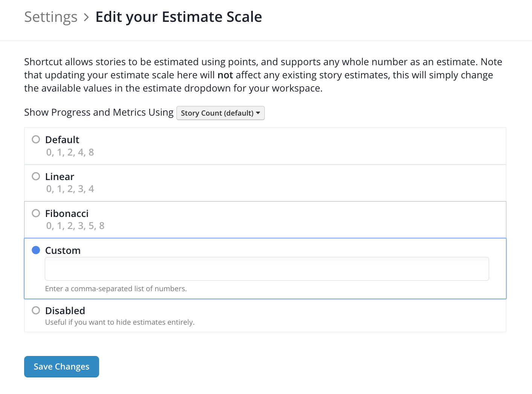Screen dimensions: 532x394
Task: Focus the custom comma-separated numbers field
Action: click(x=267, y=269)
